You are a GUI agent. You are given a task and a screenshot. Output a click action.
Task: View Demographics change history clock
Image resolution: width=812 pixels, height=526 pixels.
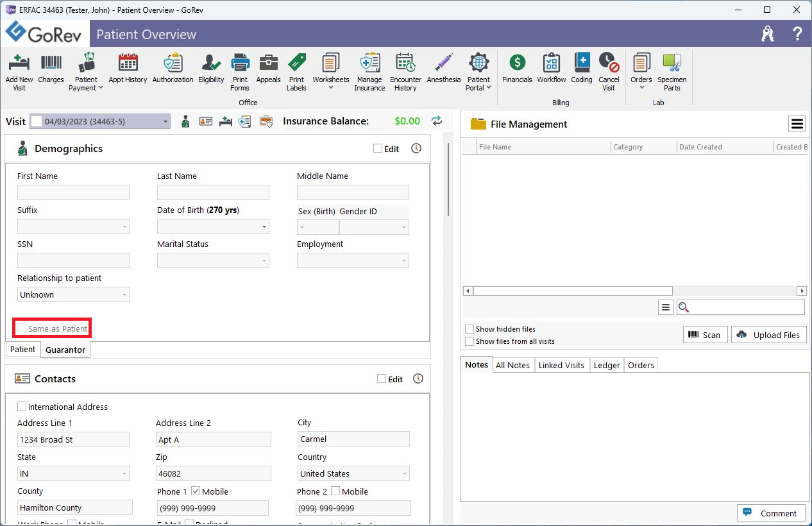pyautogui.click(x=416, y=148)
